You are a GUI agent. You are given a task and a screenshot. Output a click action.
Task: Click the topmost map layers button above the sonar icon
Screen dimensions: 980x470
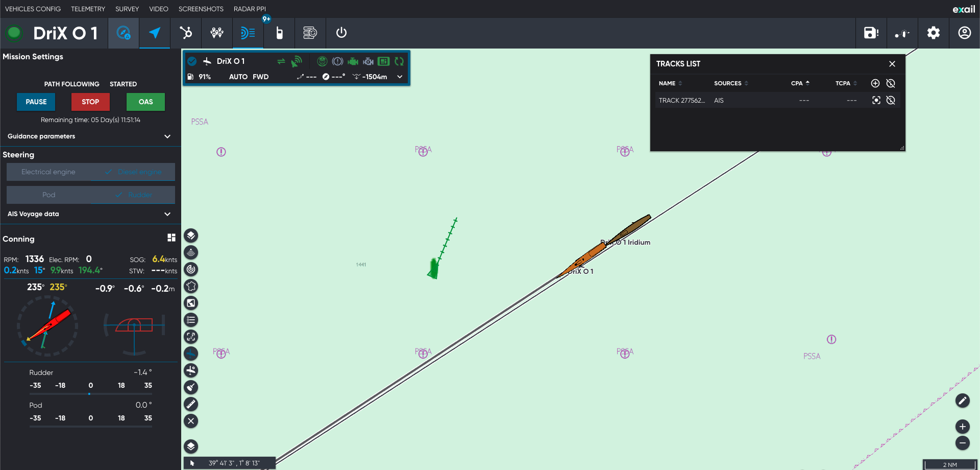coord(191,236)
